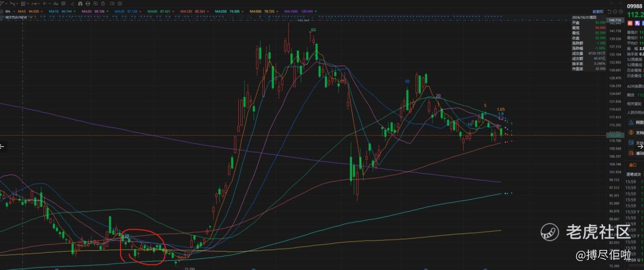Click the MA20 value label

(x=93, y=11)
